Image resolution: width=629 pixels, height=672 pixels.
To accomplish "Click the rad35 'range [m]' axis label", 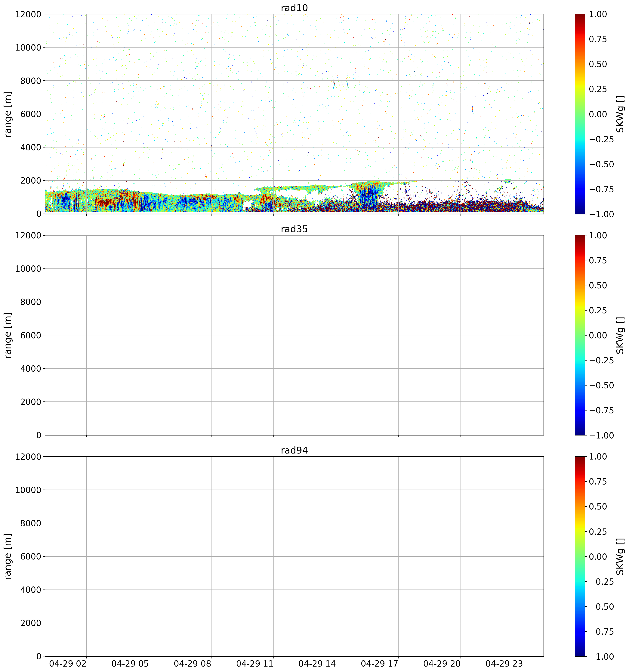I will [x=8, y=335].
